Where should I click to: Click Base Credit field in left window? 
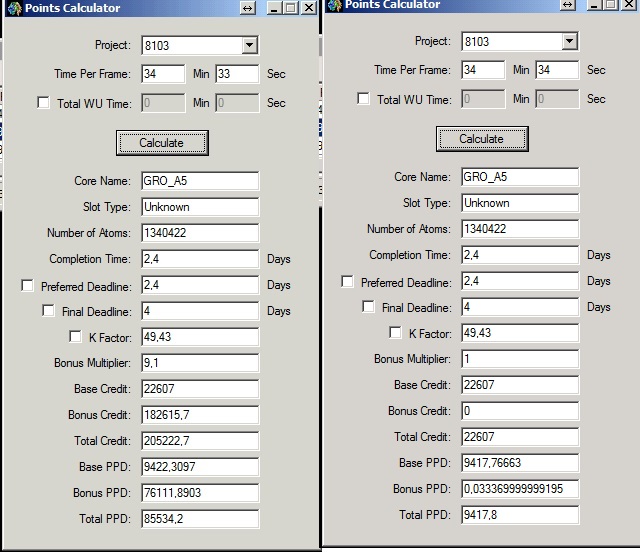coord(200,389)
